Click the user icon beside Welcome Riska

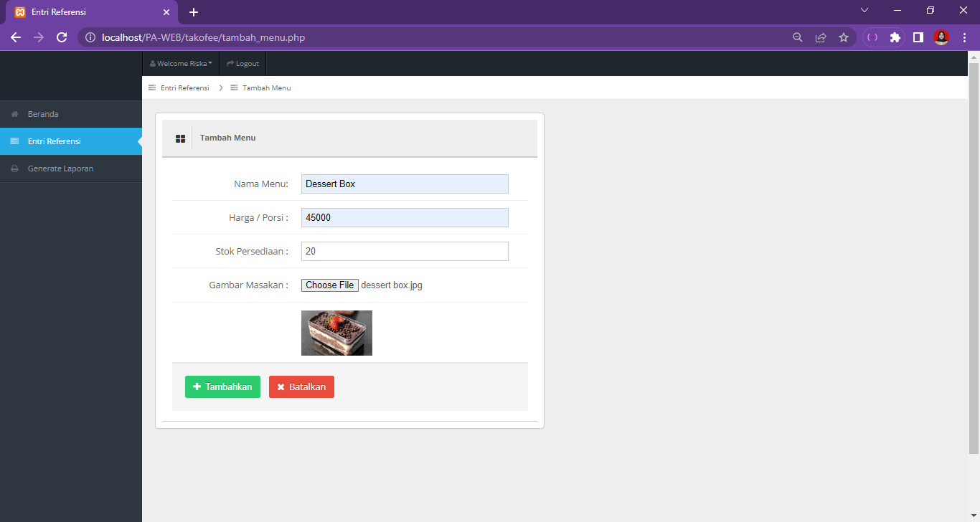[152, 63]
